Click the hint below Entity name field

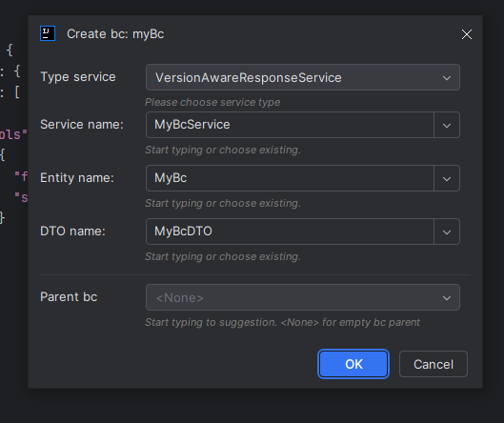click(223, 203)
